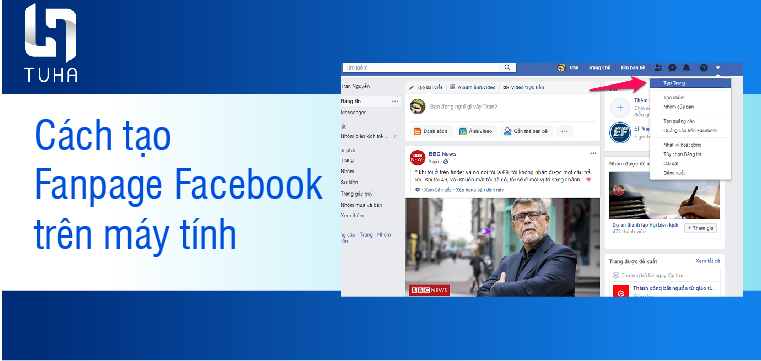The width and height of the screenshot is (761, 361).
Task: Open the Messenger chat bubble icon in top bar
Action: coord(672,68)
